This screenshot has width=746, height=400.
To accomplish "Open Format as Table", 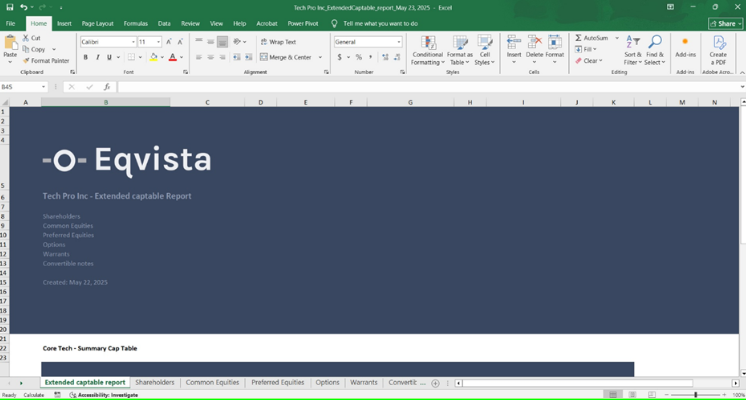I will (x=460, y=50).
